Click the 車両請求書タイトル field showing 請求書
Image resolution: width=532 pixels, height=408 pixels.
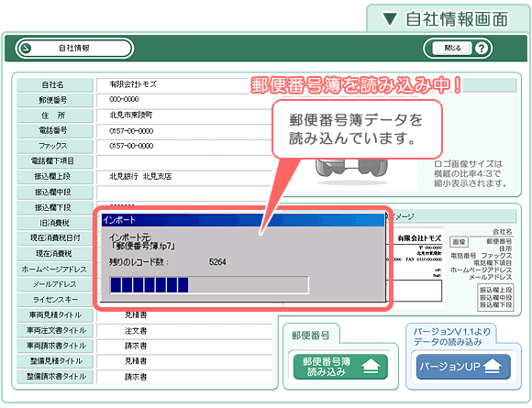coord(185,346)
